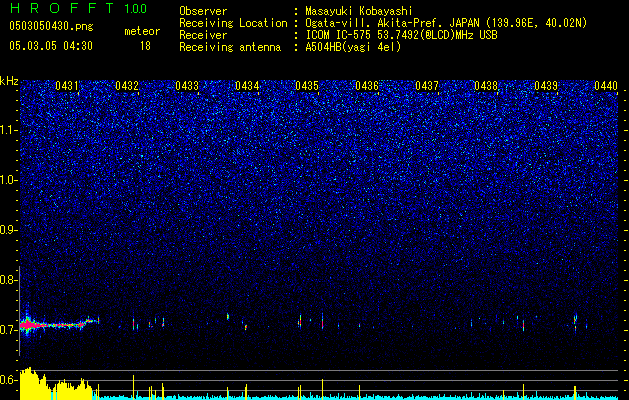The width and height of the screenshot is (629, 400).
Task: Click the large yellow intensity block at chart start
Action: pos(56,384)
